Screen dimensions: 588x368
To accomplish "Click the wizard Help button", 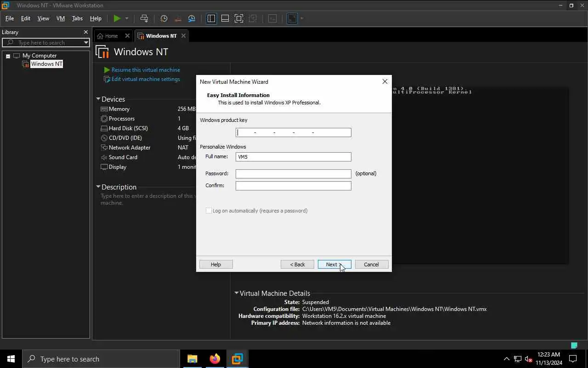I will [216, 264].
